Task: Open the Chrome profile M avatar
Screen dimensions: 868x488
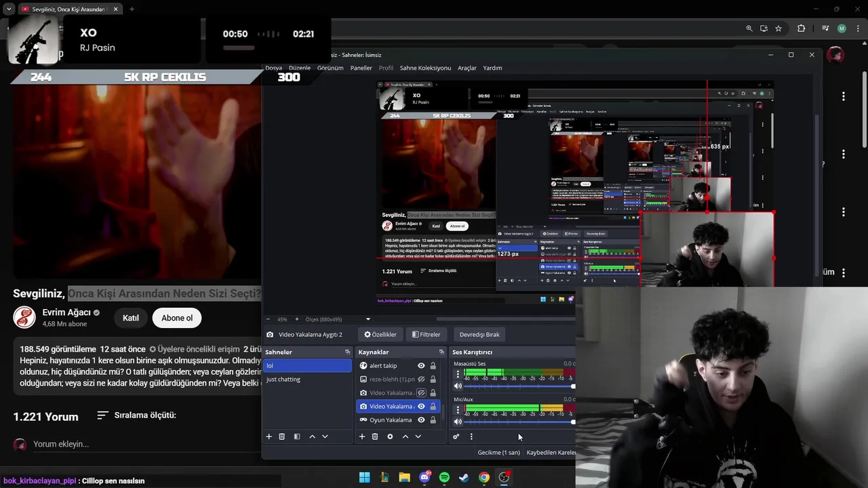Action: (x=842, y=28)
